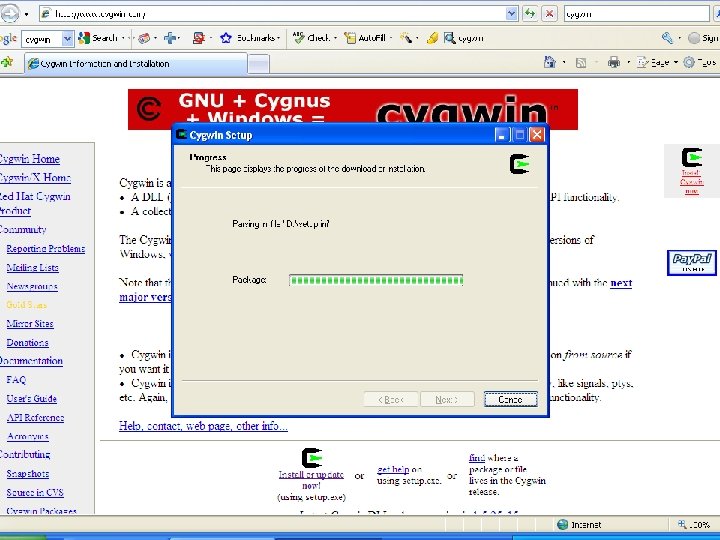This screenshot has height=540, width=720.
Task: Click the Package progress bar in setup
Action: pos(376,280)
